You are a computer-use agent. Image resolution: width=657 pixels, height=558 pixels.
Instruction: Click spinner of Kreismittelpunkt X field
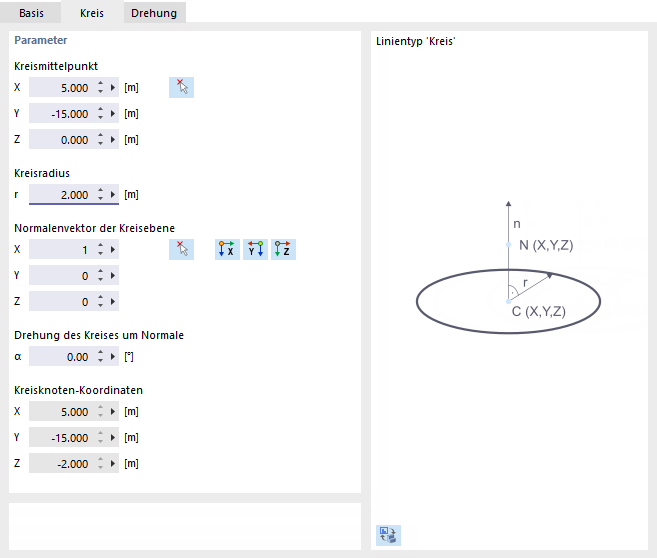coord(101,88)
